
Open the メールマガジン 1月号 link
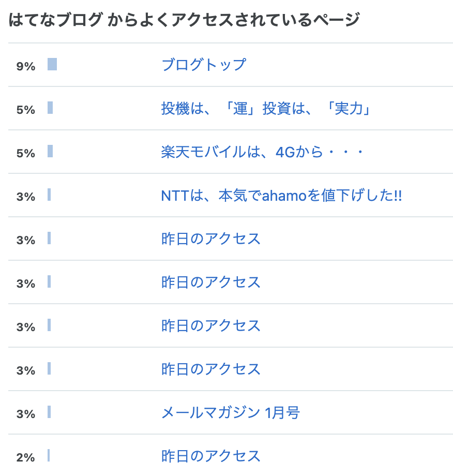(x=231, y=412)
